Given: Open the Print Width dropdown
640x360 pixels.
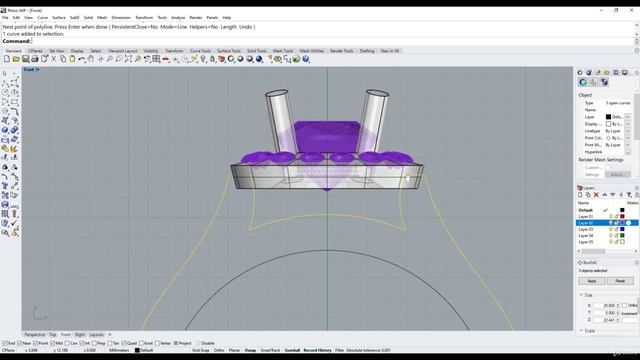Looking at the screenshot, I should [x=628, y=145].
